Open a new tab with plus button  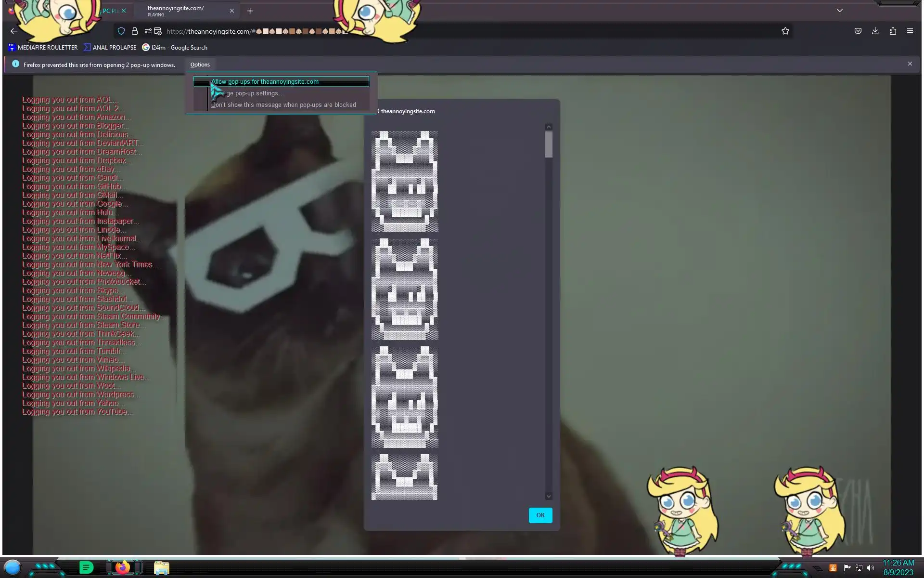250,11
